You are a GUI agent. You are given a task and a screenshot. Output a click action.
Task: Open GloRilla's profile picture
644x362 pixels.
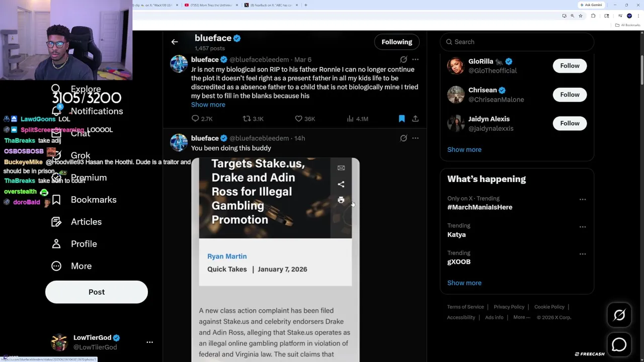click(x=456, y=66)
